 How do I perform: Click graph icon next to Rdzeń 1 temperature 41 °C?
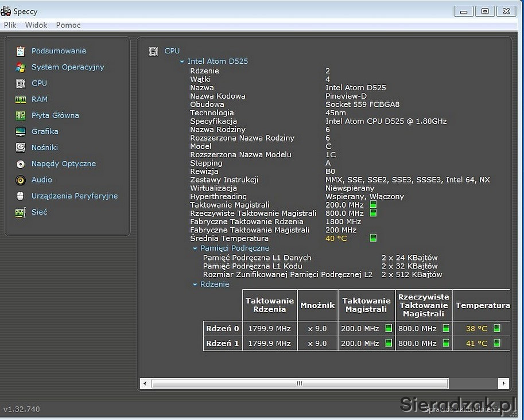click(497, 343)
